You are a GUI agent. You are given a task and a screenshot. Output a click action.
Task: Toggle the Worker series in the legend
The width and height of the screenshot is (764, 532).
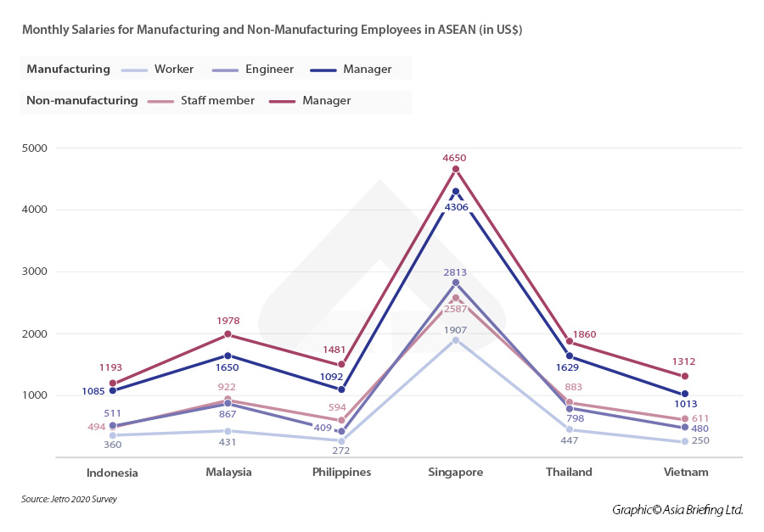pyautogui.click(x=174, y=70)
